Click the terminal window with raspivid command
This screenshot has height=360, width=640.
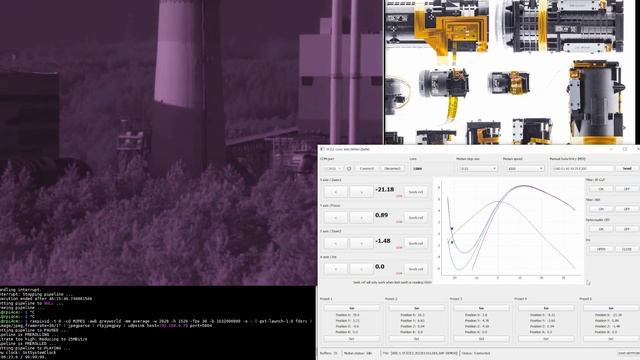[158, 322]
